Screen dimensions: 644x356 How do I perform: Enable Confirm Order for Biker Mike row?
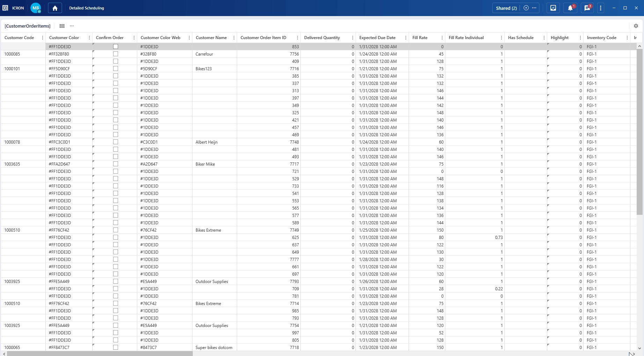coord(116,164)
